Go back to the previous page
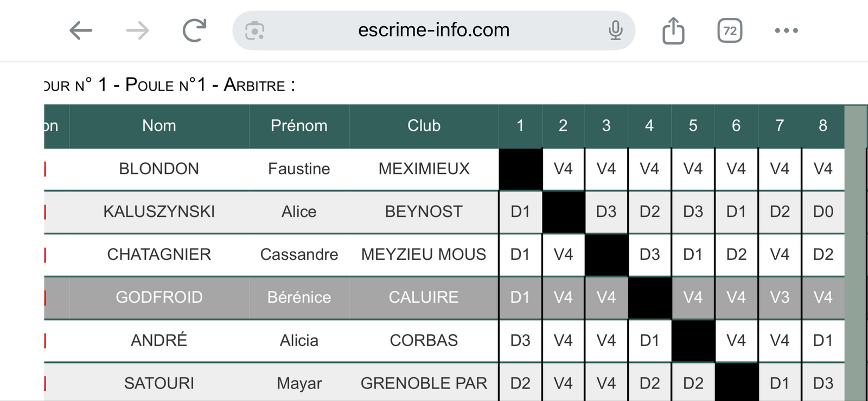This screenshot has width=868, height=401. point(81,30)
